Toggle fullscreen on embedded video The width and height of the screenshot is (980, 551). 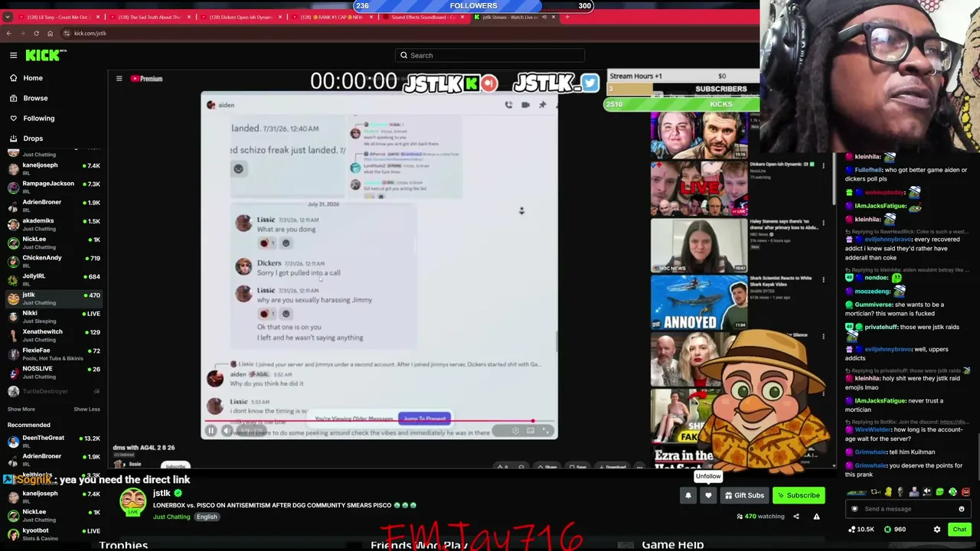(546, 431)
